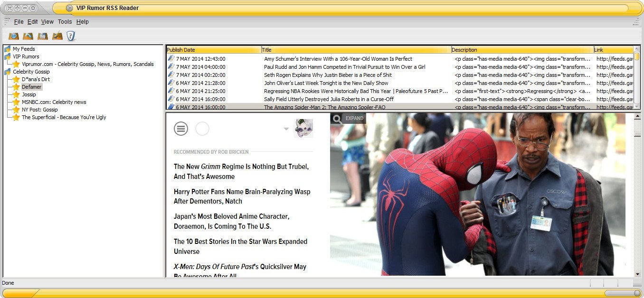Click the star icon beside Jossip feed
The width and height of the screenshot is (644, 298).
click(x=16, y=94)
